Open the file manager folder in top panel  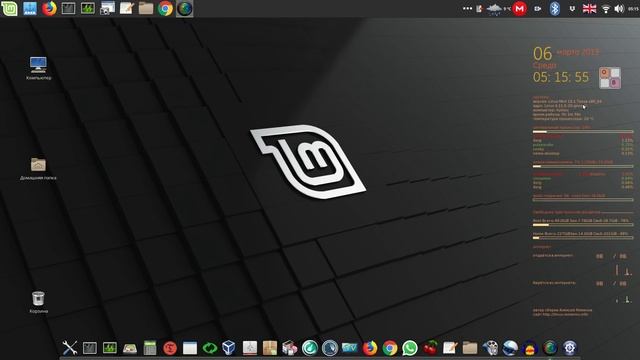tap(146, 8)
